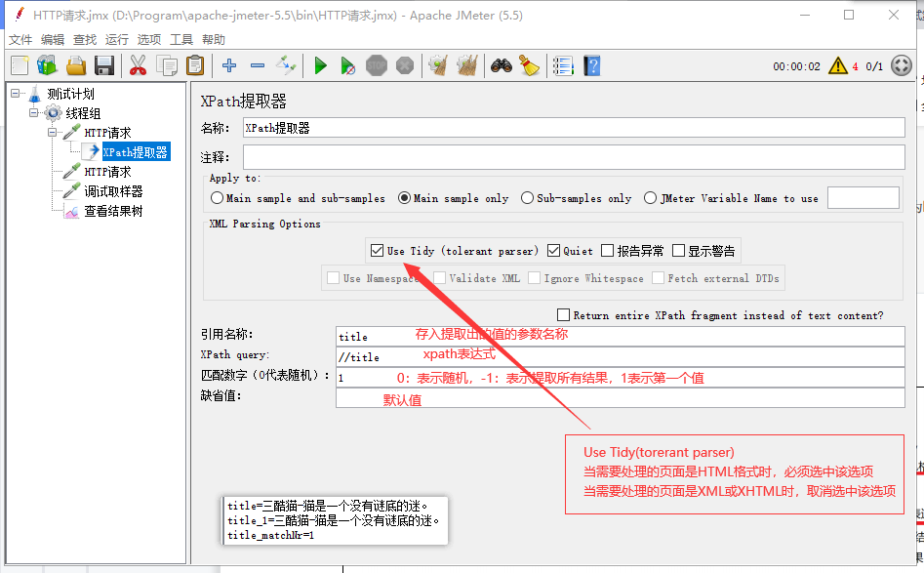This screenshot has height=573, width=924.
Task: Click the scissors Cut icon
Action: click(x=138, y=65)
